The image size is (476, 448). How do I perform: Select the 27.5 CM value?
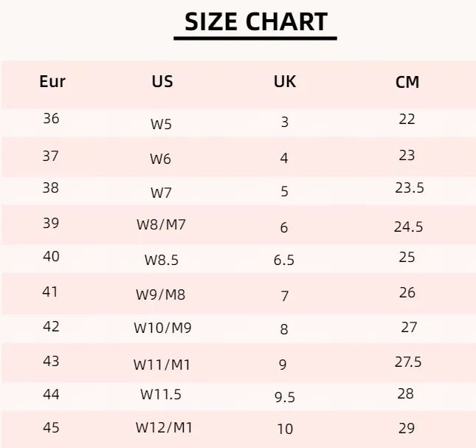408,362
